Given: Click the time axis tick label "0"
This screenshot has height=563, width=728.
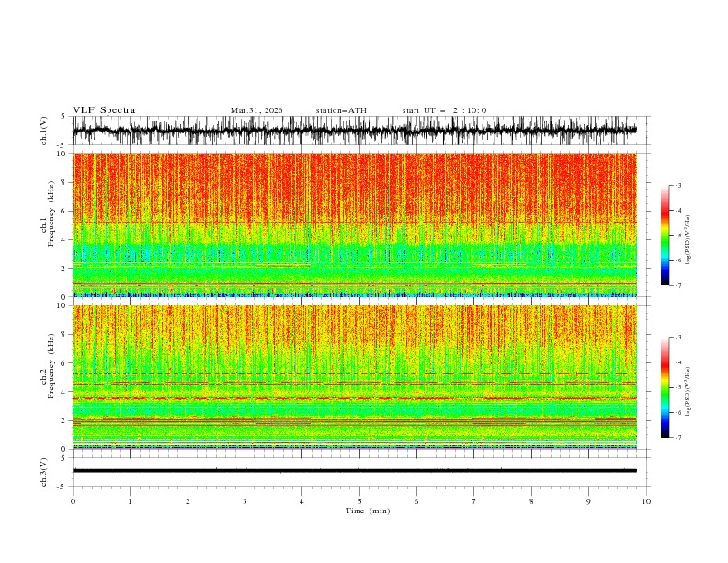Looking at the screenshot, I should point(73,501).
